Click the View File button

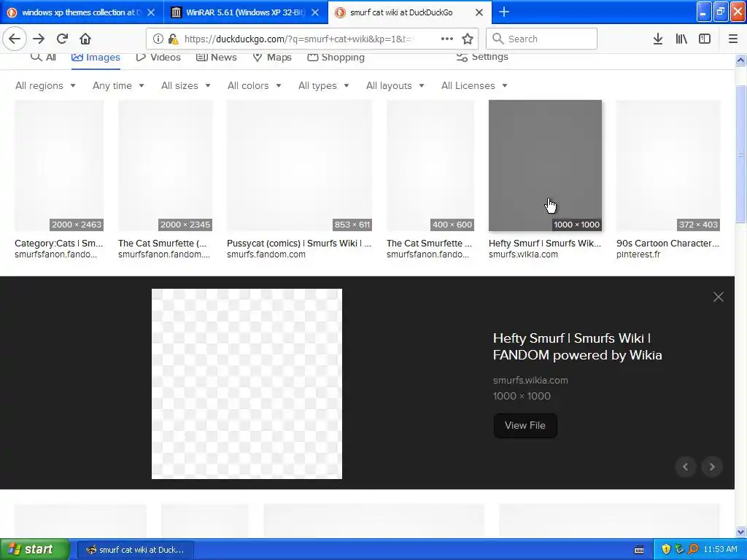(x=525, y=425)
